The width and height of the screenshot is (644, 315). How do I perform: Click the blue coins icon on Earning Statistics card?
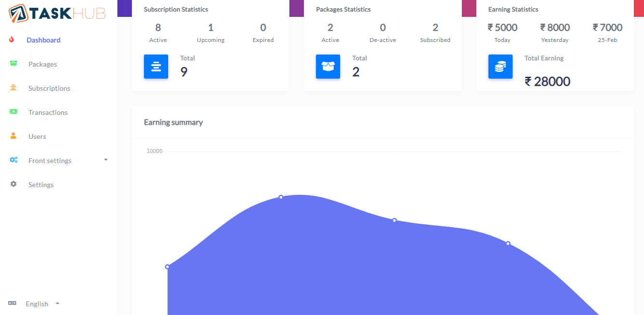pos(500,67)
